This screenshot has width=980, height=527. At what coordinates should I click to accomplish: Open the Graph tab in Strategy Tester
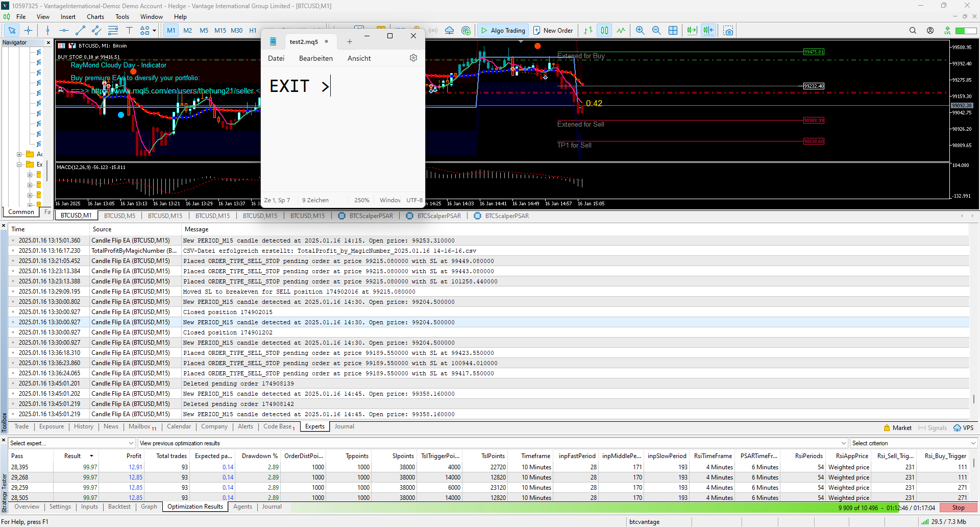pyautogui.click(x=149, y=507)
